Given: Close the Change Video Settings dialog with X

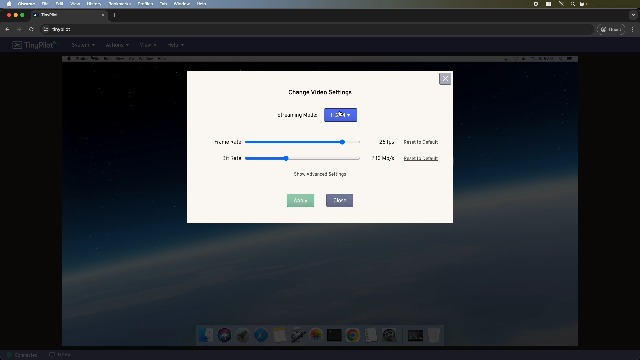Looking at the screenshot, I should point(445,78).
